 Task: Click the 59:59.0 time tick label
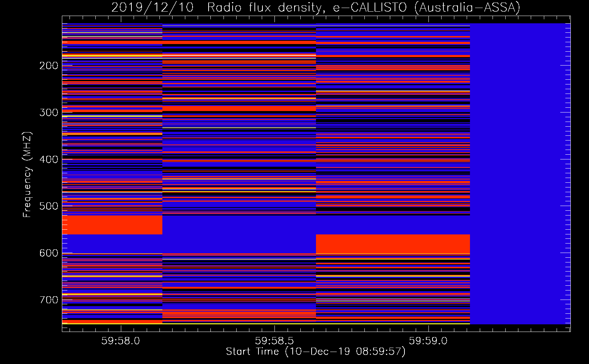428,341
